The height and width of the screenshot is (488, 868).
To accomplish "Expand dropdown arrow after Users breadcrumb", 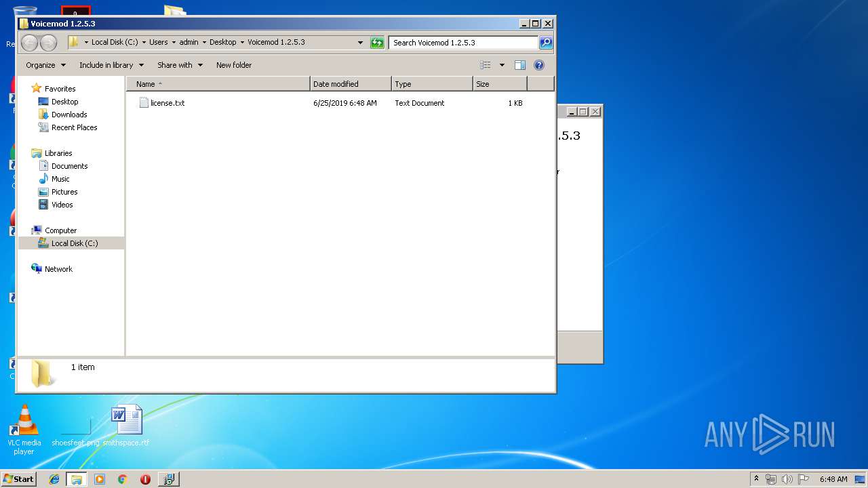I will click(x=174, y=42).
